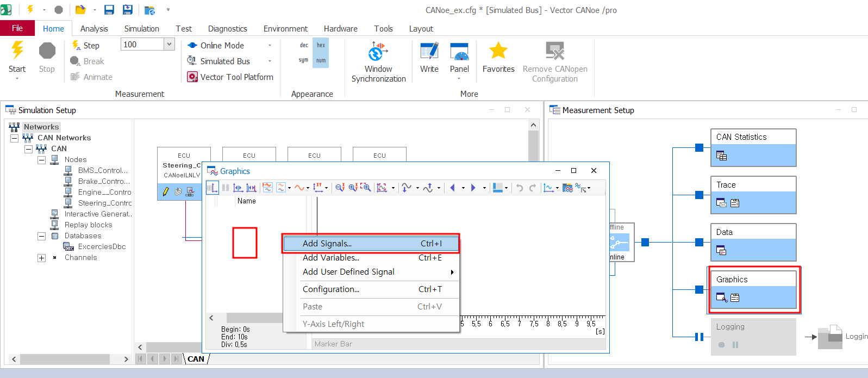Click the Simulation Setup vertical scroll up arrow

533,125
